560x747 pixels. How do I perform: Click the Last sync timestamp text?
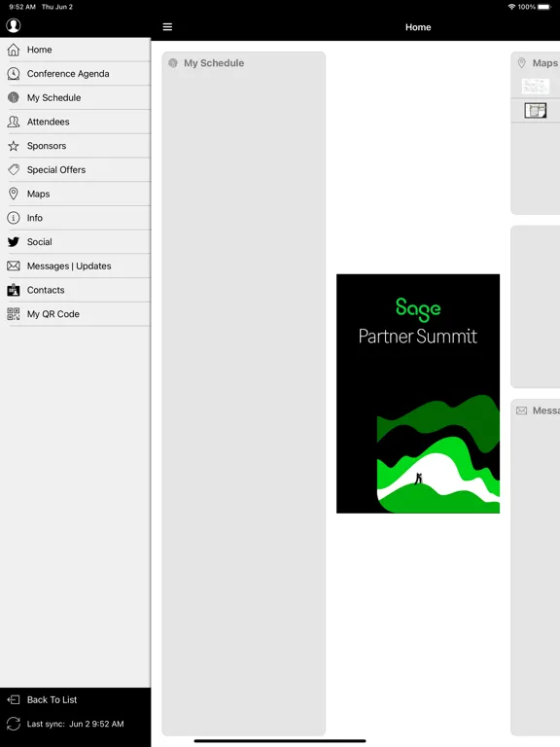click(x=75, y=724)
